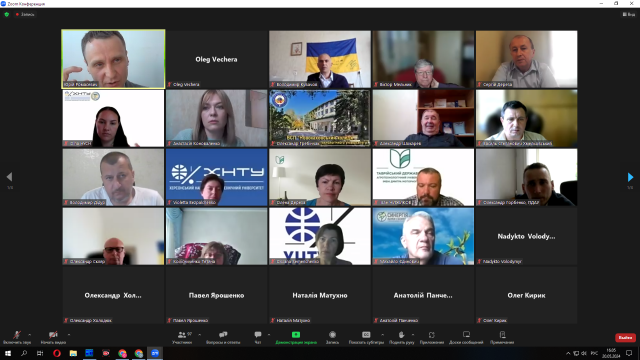Viewport: 640px width, 360px height.
Task: Expand the caret next to Показать субтитры
Action: (382, 335)
